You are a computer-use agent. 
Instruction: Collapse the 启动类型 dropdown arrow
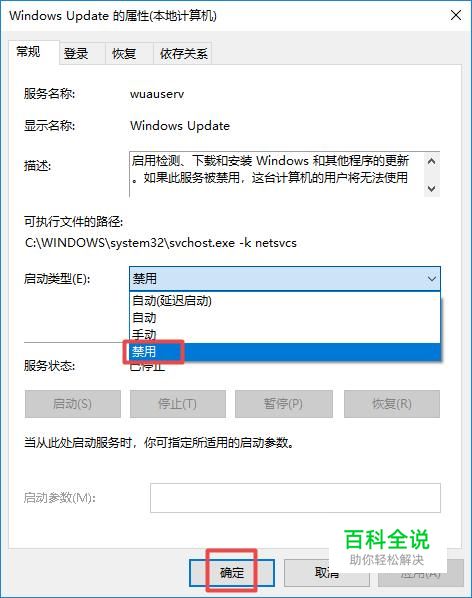[432, 279]
